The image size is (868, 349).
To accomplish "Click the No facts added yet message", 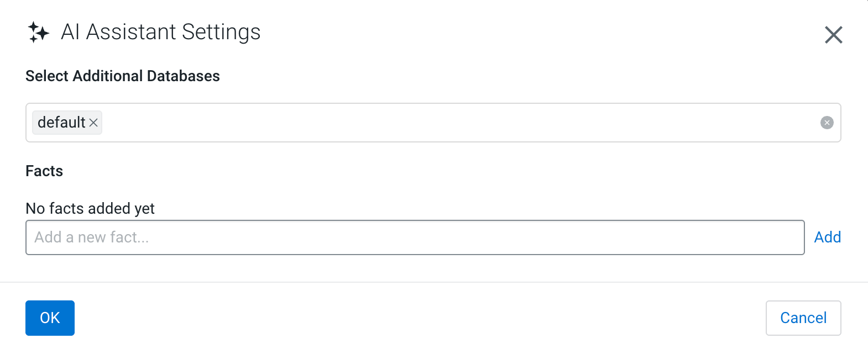I will coord(90,209).
